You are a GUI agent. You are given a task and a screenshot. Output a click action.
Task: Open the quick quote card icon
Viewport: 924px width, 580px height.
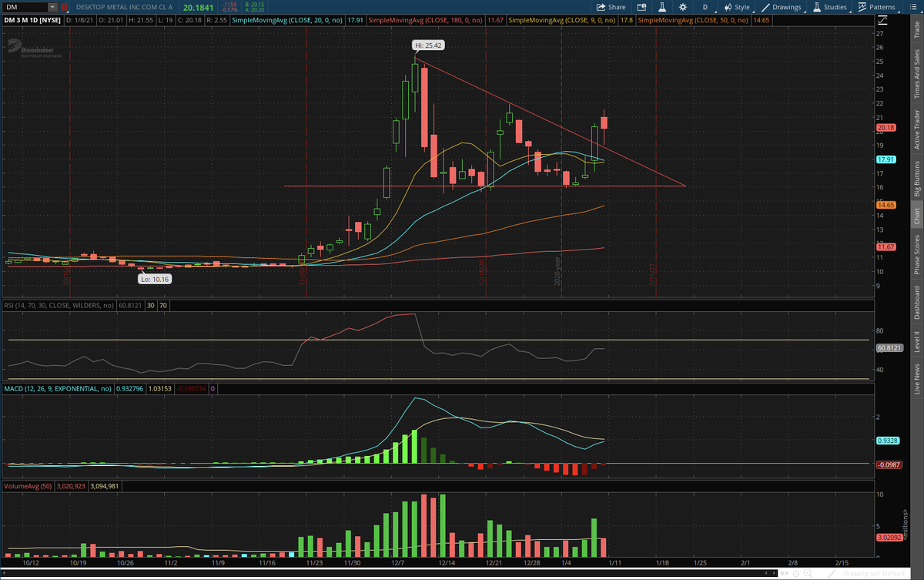click(x=641, y=7)
